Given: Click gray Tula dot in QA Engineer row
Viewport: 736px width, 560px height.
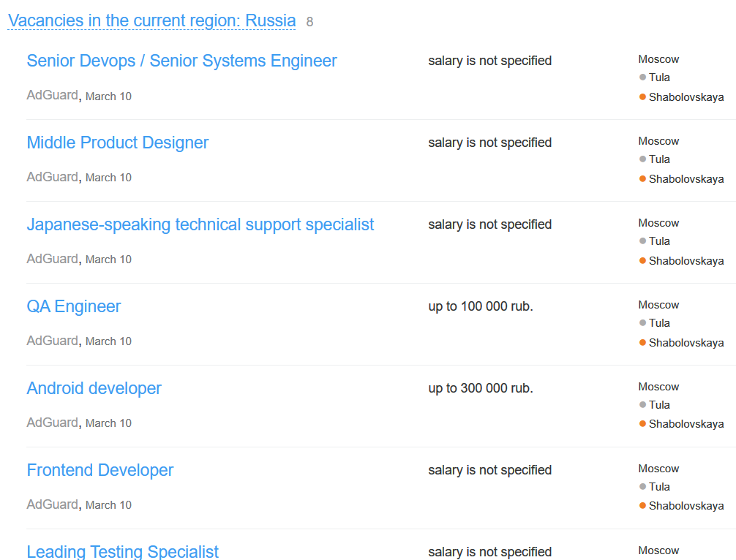Looking at the screenshot, I should coord(642,322).
